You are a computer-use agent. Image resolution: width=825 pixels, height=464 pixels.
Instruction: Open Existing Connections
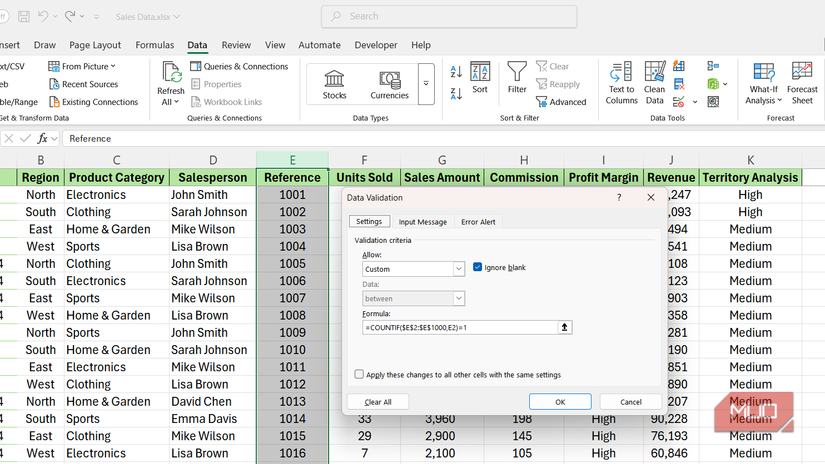[93, 102]
